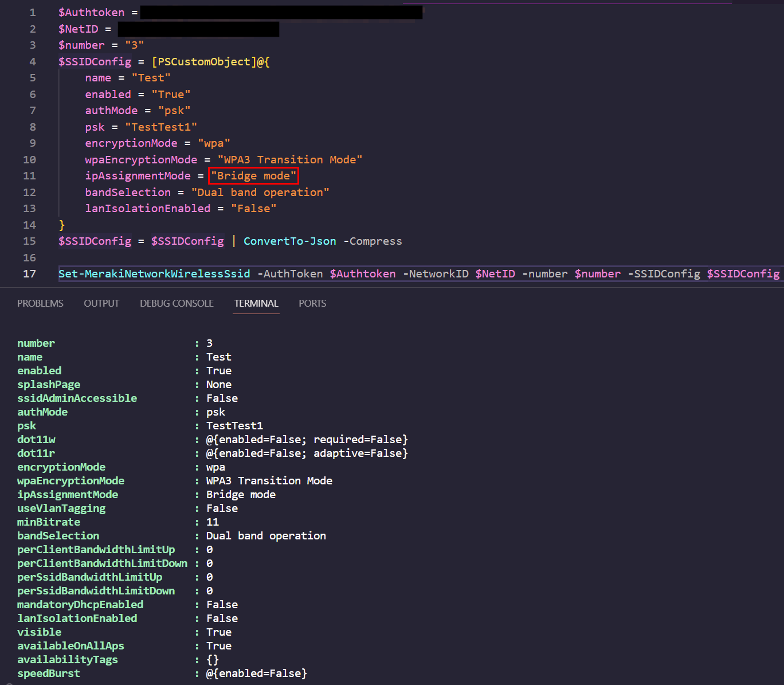The height and width of the screenshot is (685, 784).
Task: Click the ConvertTo-Json cmdlet on line 15
Action: pyautogui.click(x=289, y=241)
